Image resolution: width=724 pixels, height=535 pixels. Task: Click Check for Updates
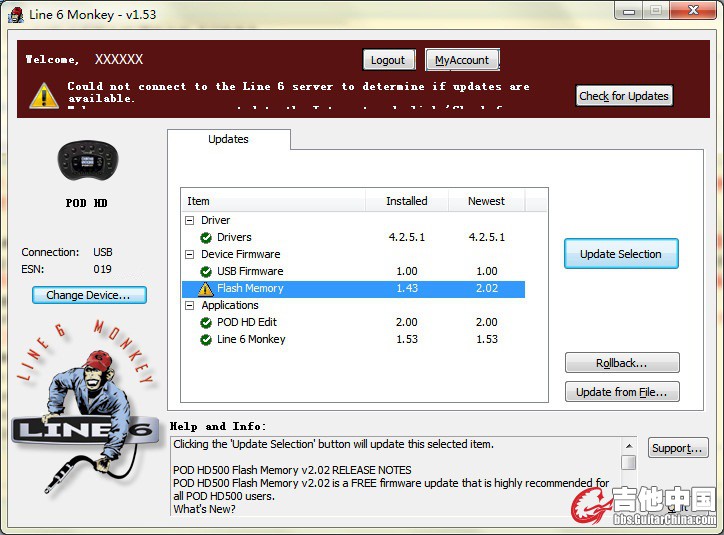coord(624,96)
